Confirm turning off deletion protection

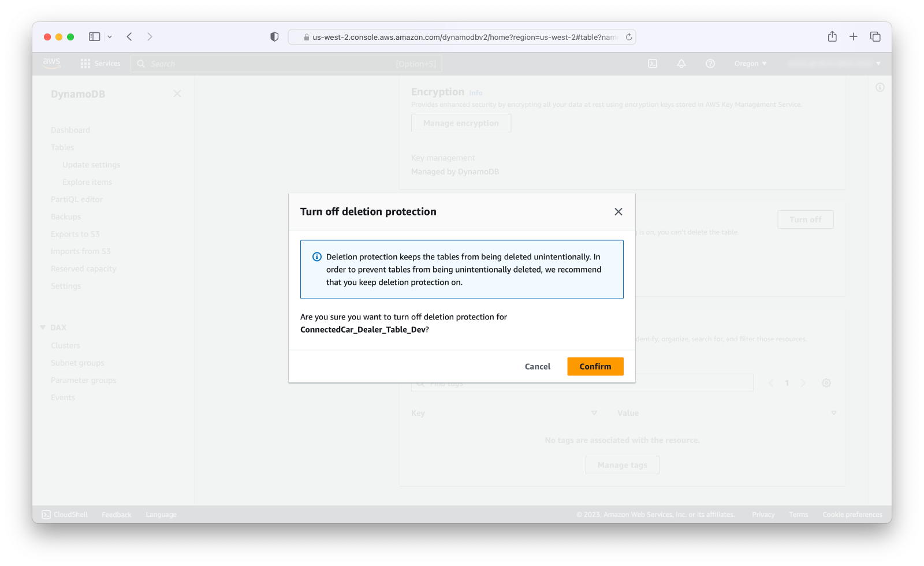(595, 366)
